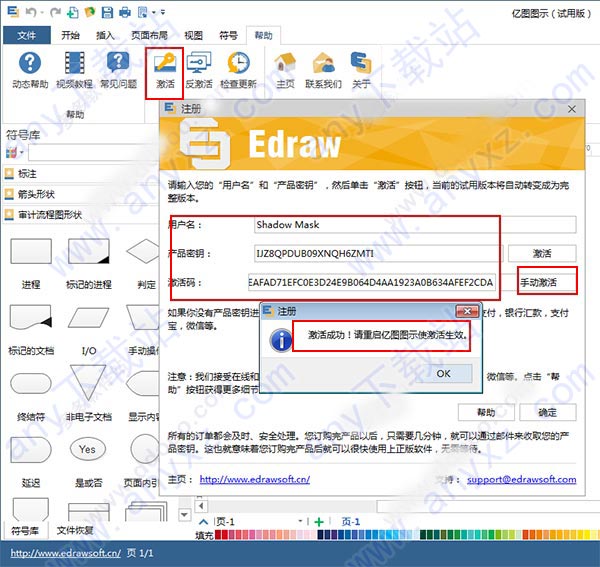The height and width of the screenshot is (567, 600).
Task: Switch to the 插入 ribbon tab
Action: pyautogui.click(x=105, y=36)
